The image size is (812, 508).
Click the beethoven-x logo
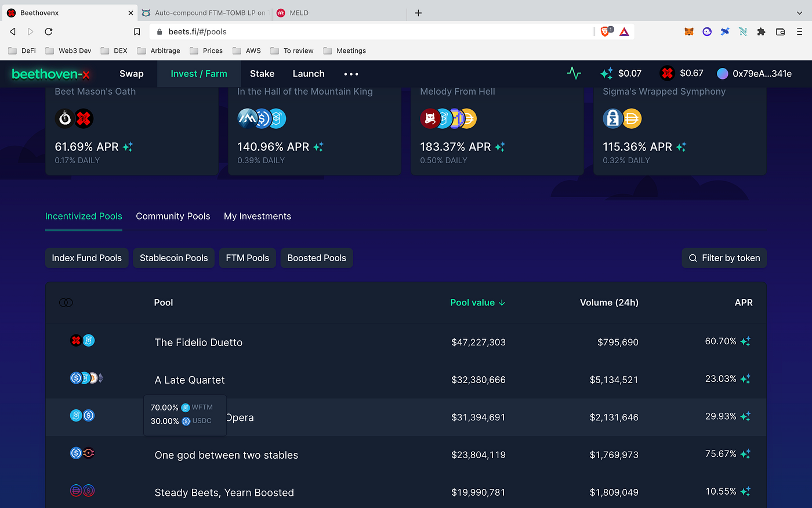(51, 74)
